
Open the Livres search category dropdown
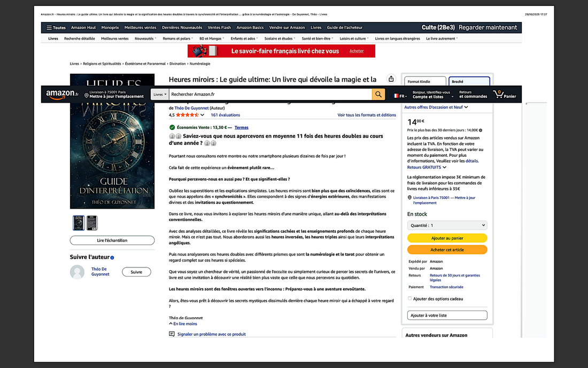point(160,95)
